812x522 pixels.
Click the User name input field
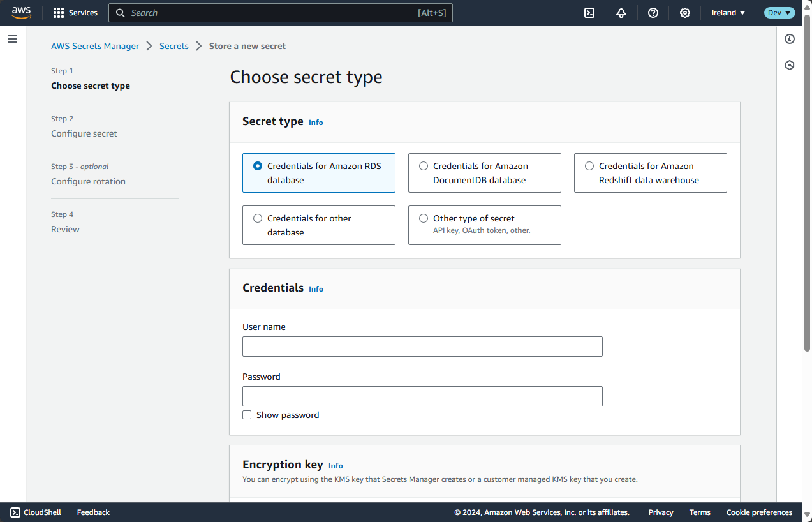(422, 347)
